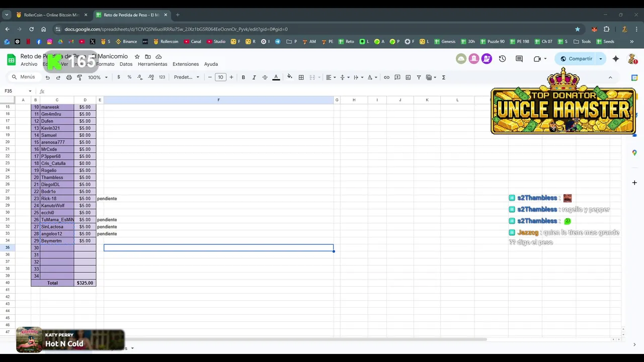Click the Name Box showing F35

pyautogui.click(x=18, y=91)
